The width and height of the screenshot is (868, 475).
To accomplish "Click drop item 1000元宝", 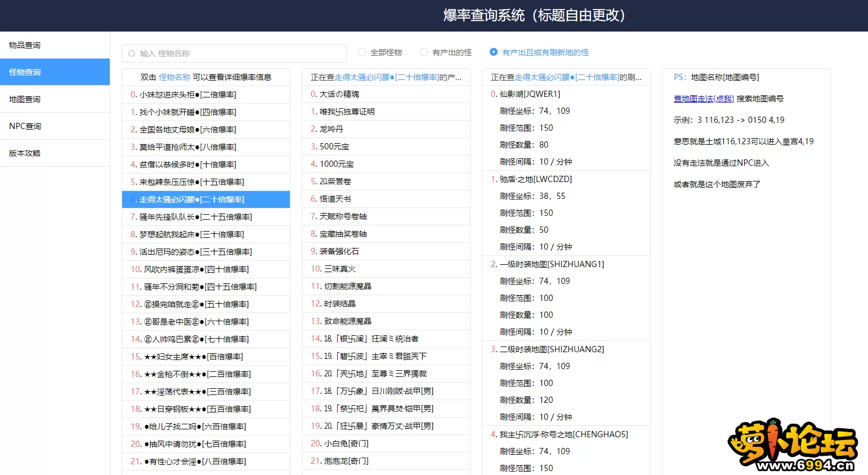I will point(386,164).
